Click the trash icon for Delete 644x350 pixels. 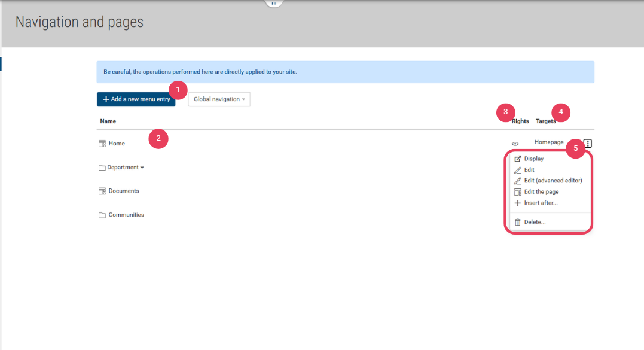coord(518,222)
